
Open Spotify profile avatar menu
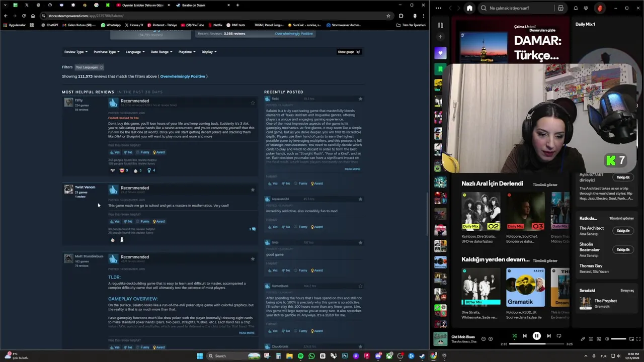(x=600, y=8)
